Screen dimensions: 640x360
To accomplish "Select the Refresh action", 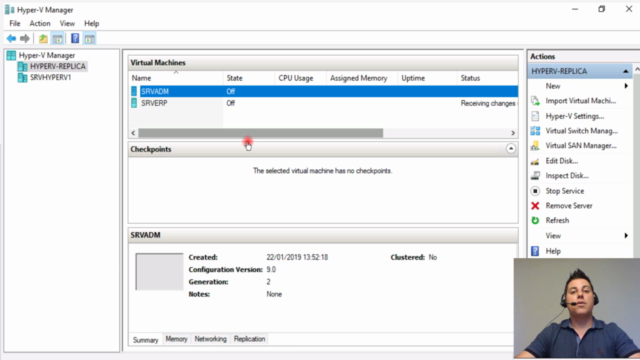I will coord(557,220).
